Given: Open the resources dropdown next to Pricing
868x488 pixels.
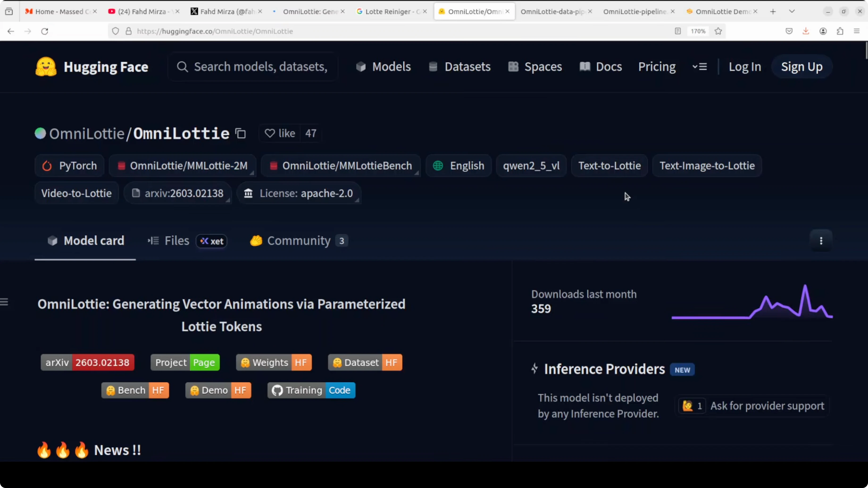Looking at the screenshot, I should [700, 66].
